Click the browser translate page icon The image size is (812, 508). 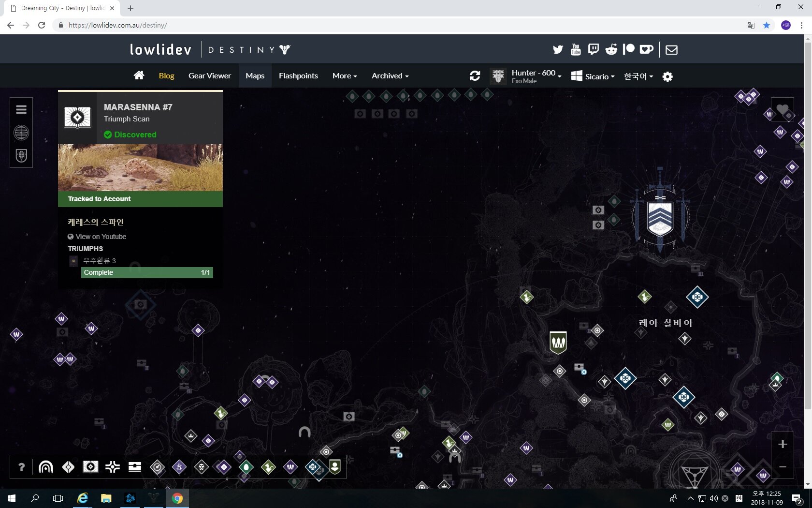click(751, 25)
